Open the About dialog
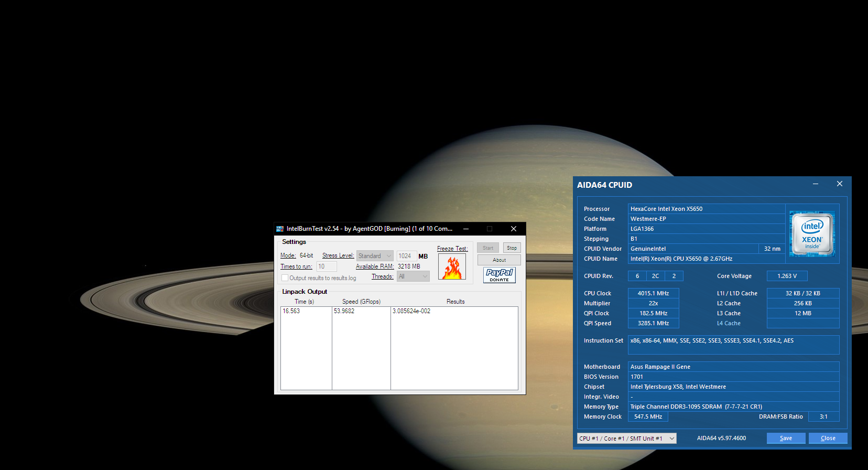The image size is (868, 470). (499, 260)
